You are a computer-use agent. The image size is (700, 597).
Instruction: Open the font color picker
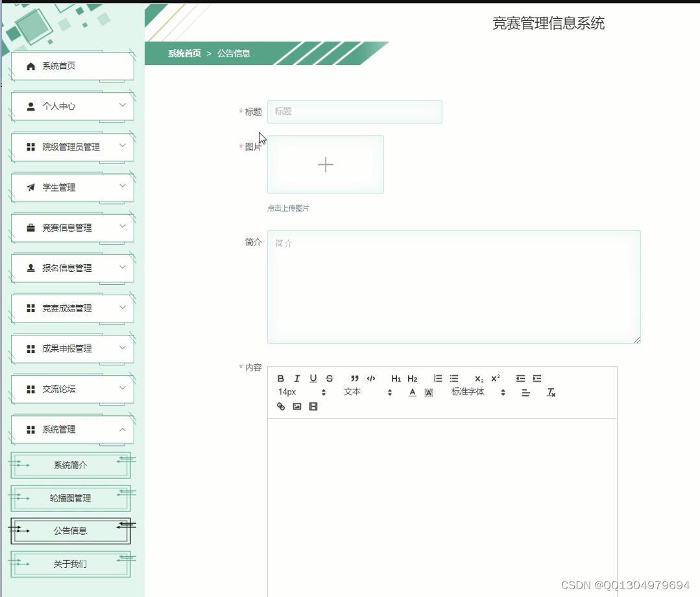tap(412, 392)
